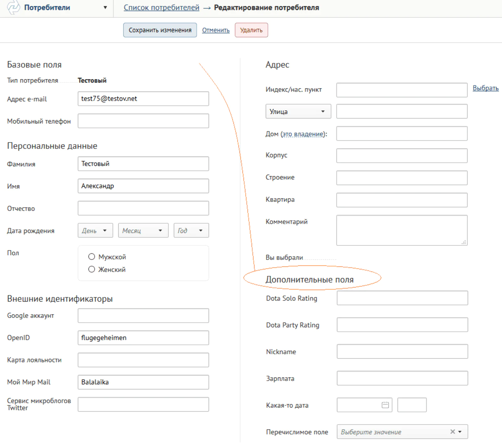Open the Перечислимое поле value dropdown
Image resolution: width=502 pixels, height=448 pixels.
(460, 432)
